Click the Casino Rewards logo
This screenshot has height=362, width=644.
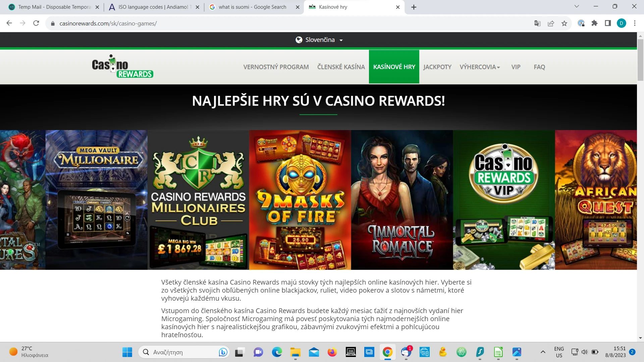[x=123, y=66]
